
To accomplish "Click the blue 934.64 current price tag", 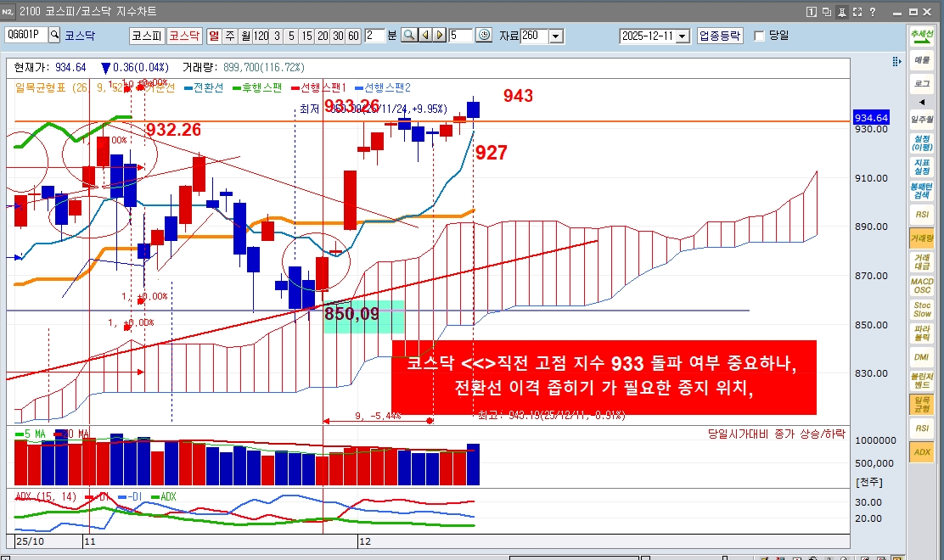I will point(871,118).
